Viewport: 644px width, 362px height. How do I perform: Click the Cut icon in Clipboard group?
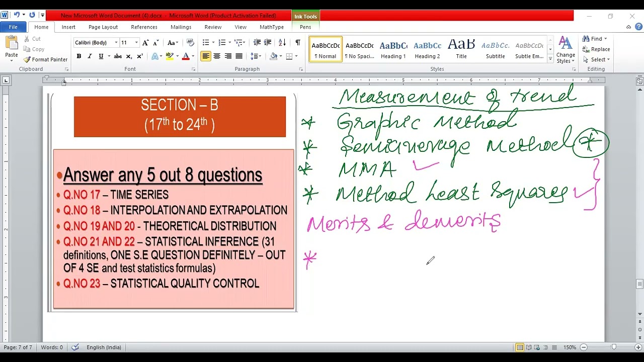coord(27,39)
